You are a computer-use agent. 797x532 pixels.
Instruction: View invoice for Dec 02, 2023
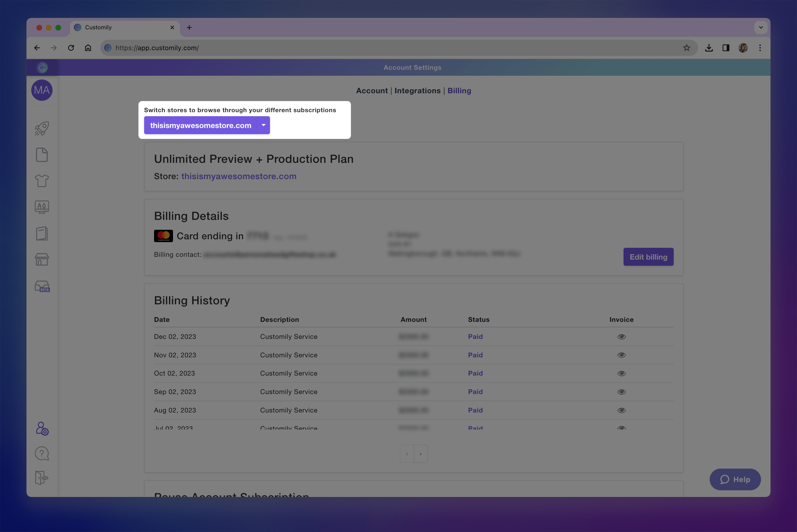point(621,337)
